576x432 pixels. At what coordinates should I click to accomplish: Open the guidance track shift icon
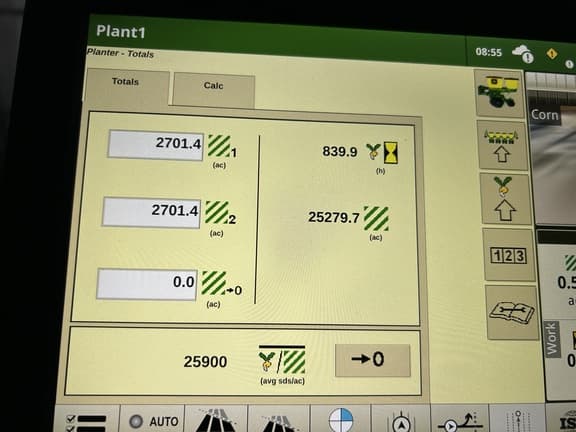[460, 421]
